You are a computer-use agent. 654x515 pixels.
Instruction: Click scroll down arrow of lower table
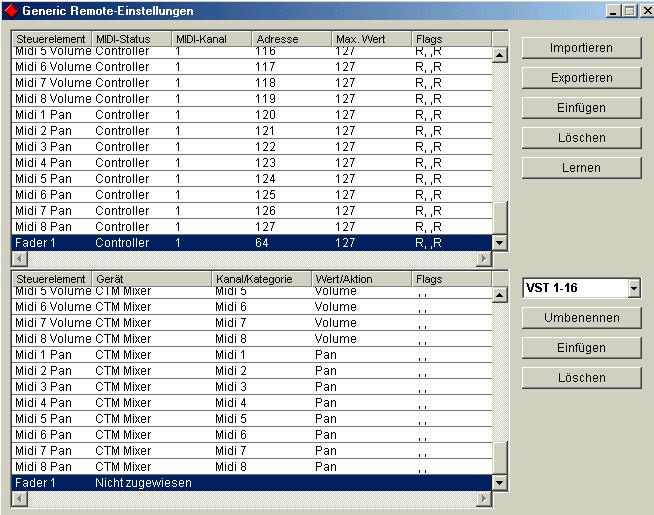click(x=500, y=483)
